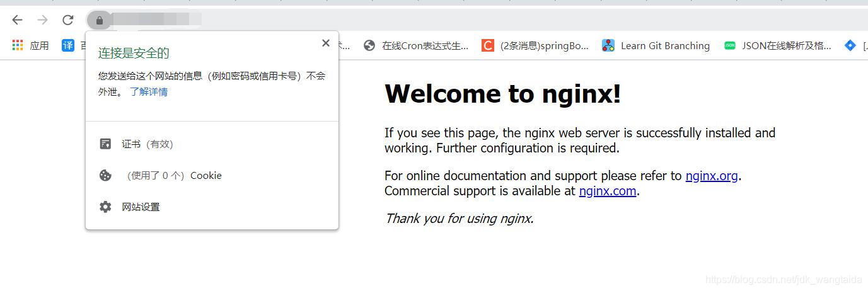Image resolution: width=868 pixels, height=291 pixels.
Task: Click 'Thank you for using nginx.' text
Action: coord(460,219)
